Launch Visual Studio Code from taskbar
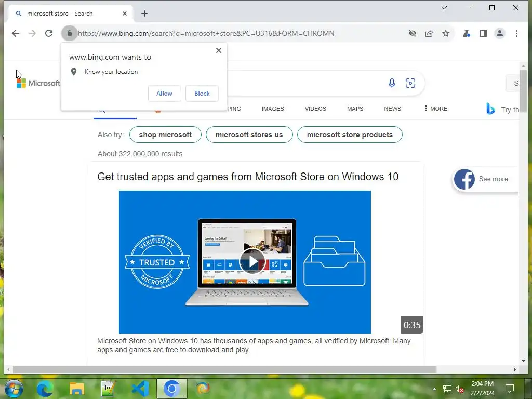Viewport: 532px width, 399px height. (140, 389)
